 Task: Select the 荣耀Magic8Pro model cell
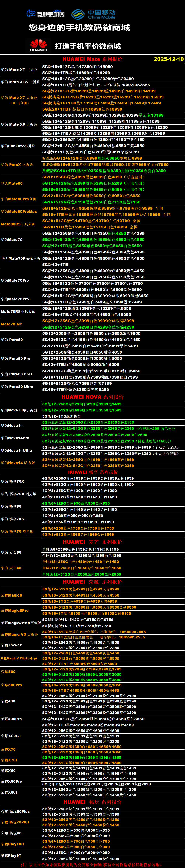15,610
